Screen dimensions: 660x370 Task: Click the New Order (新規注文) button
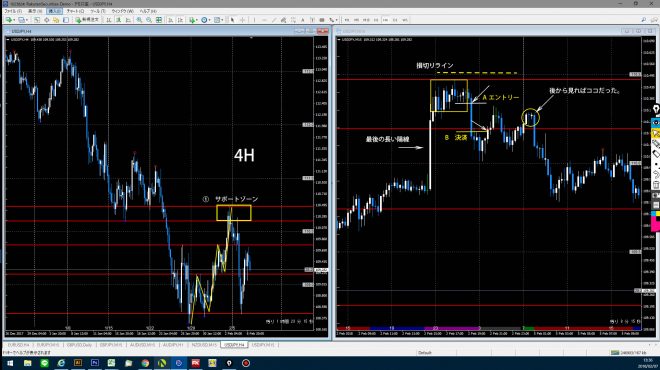(x=88, y=20)
